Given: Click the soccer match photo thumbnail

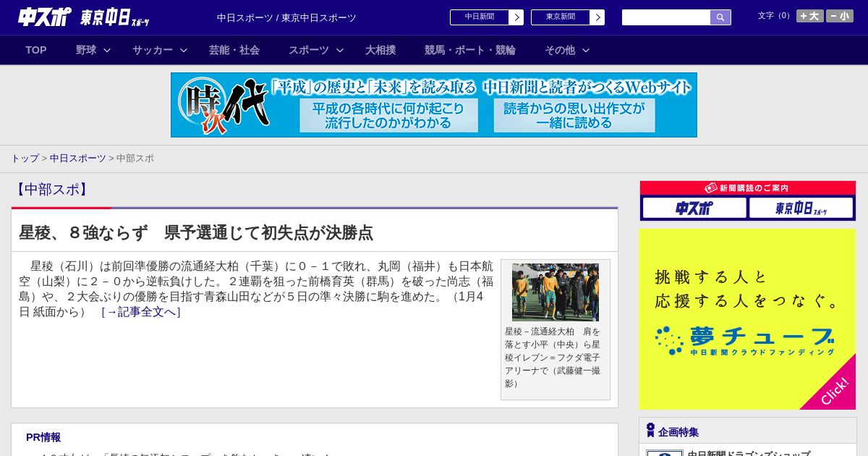Looking at the screenshot, I should tap(556, 292).
